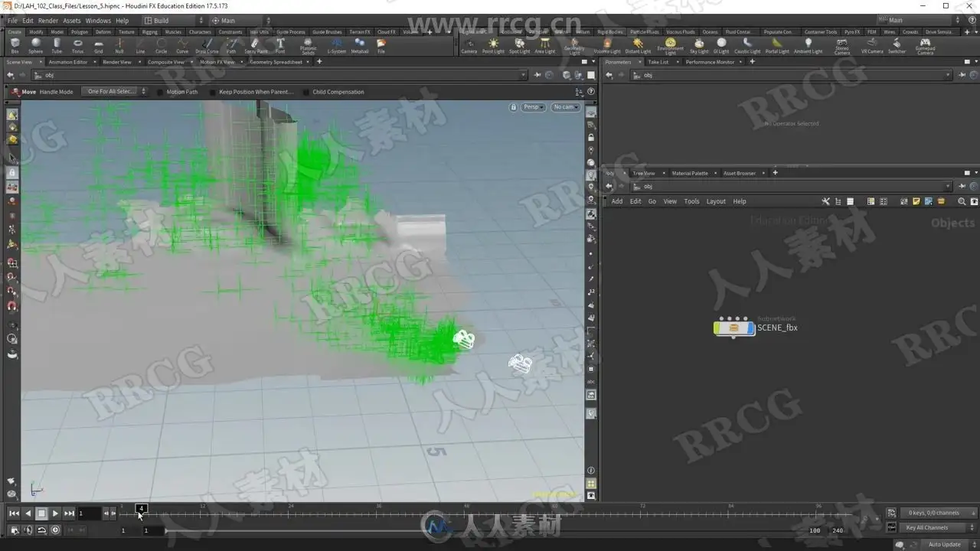Click frame 4 timeline marker
Viewport: 980px width, 551px height.
(x=141, y=508)
